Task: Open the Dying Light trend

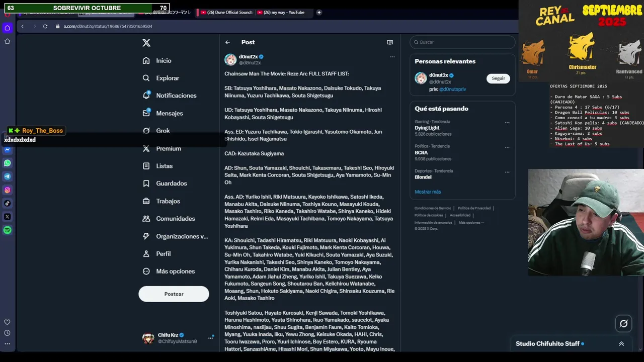Action: [427, 128]
